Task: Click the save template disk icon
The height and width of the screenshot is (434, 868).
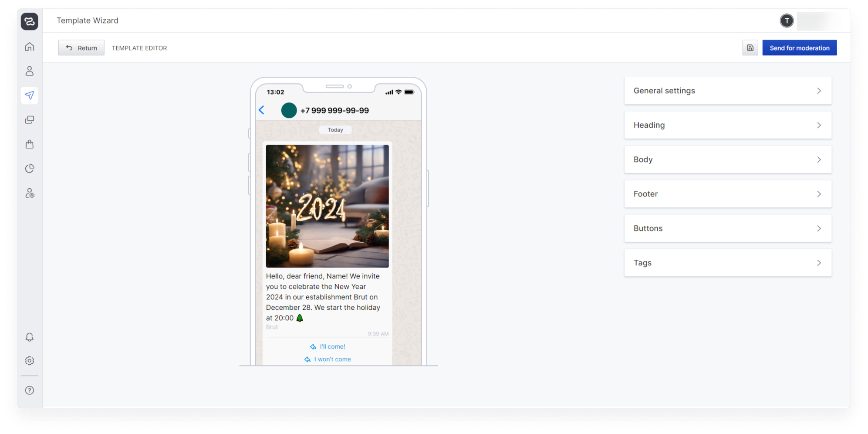Action: (750, 48)
